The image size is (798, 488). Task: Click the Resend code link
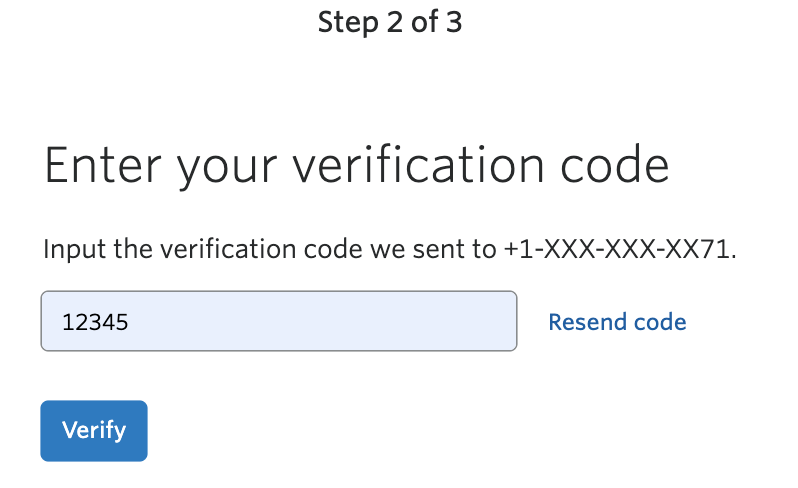(x=617, y=322)
